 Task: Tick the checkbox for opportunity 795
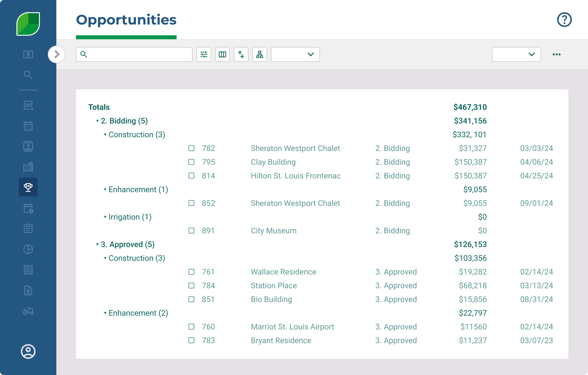tap(191, 162)
